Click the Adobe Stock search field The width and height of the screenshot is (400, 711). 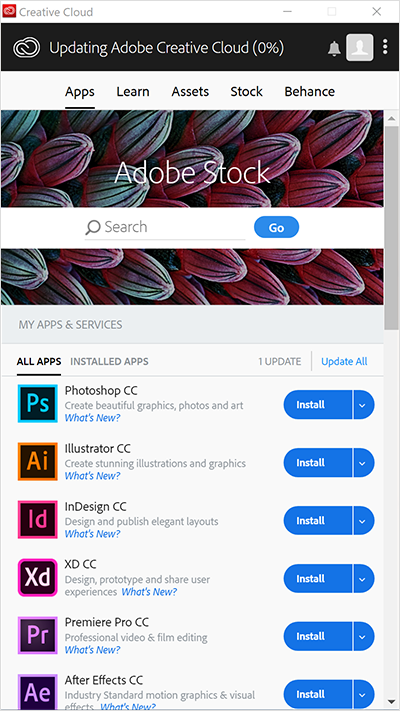[165, 227]
